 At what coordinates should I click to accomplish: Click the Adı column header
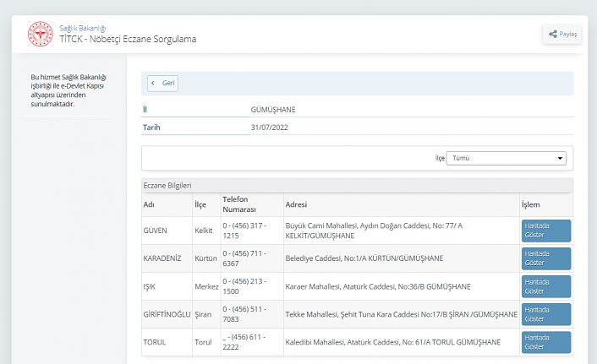tap(149, 204)
